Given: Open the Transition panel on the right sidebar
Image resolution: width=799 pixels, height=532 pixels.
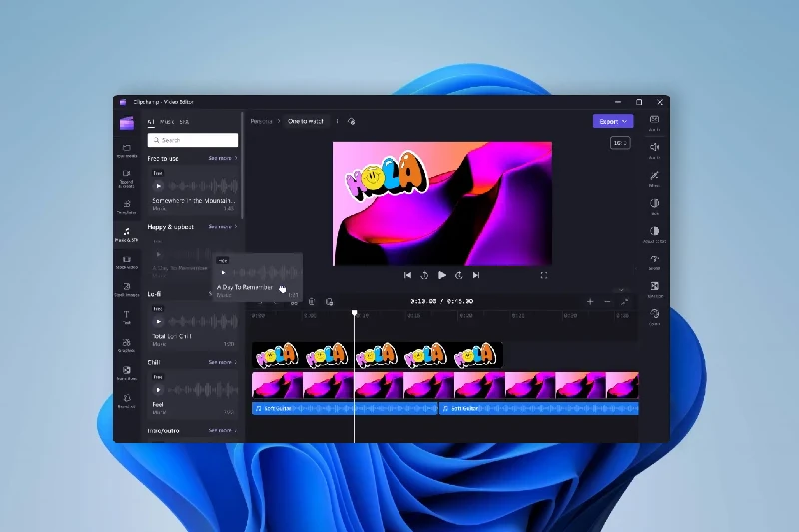Looking at the screenshot, I should [655, 289].
